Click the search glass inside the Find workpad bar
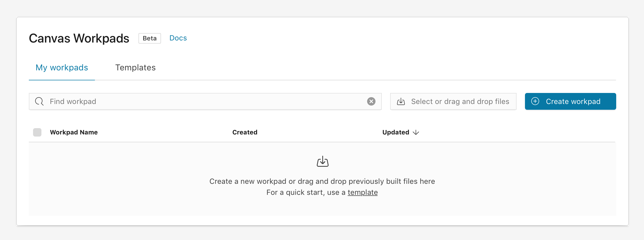 [x=39, y=101]
